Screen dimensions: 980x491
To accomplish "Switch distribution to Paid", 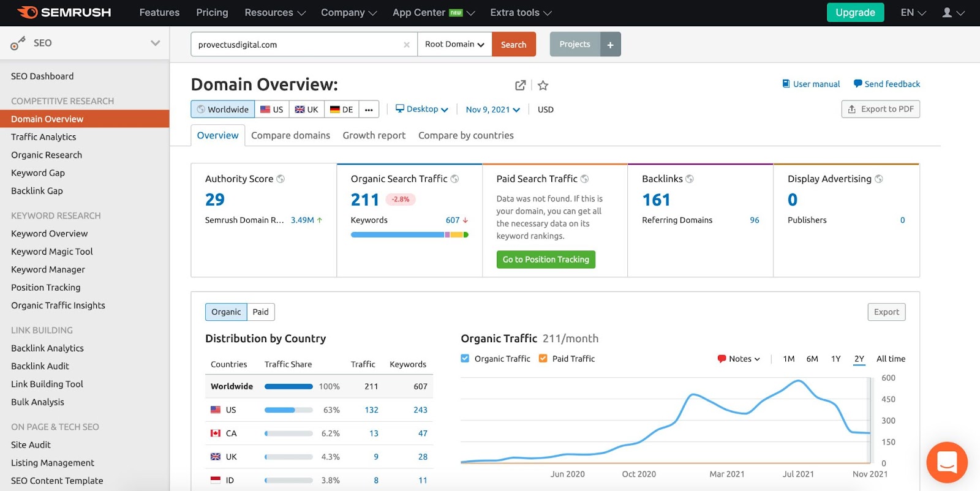I will coord(261,312).
